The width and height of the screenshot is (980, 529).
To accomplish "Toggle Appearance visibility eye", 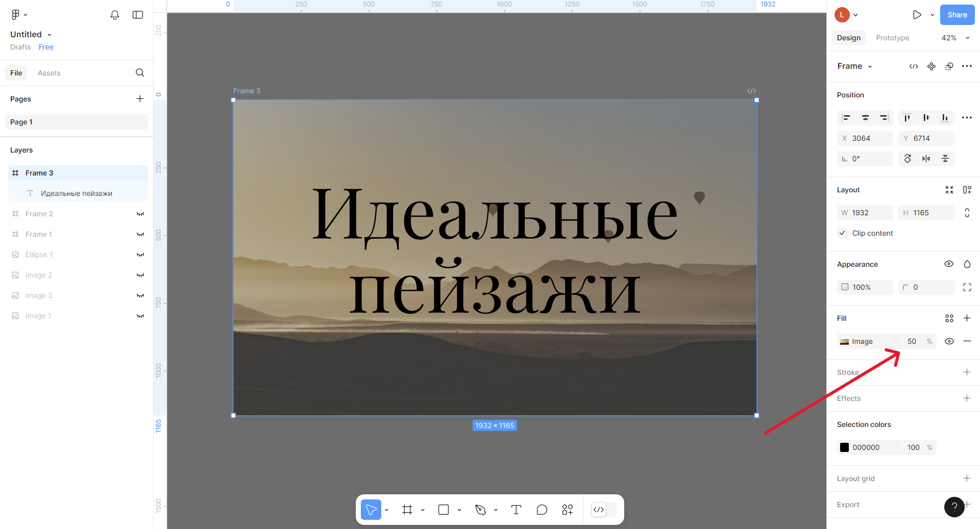I will pyautogui.click(x=949, y=264).
